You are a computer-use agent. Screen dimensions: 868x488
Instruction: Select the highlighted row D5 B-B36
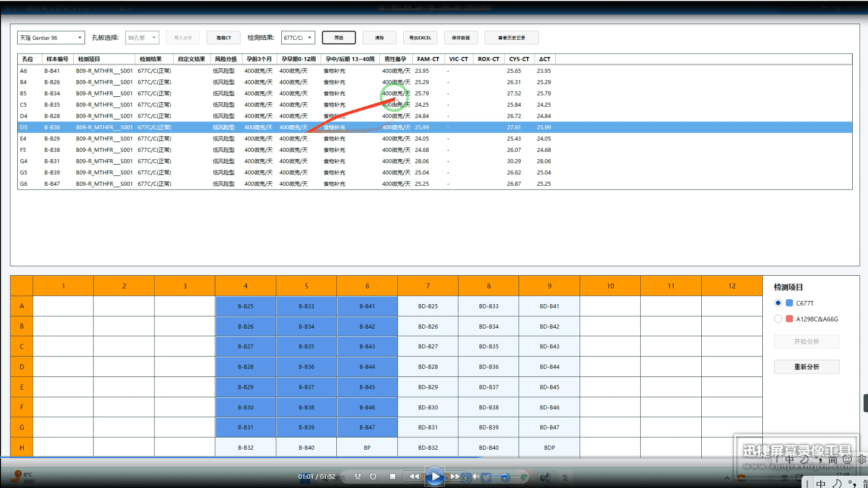tap(435, 127)
